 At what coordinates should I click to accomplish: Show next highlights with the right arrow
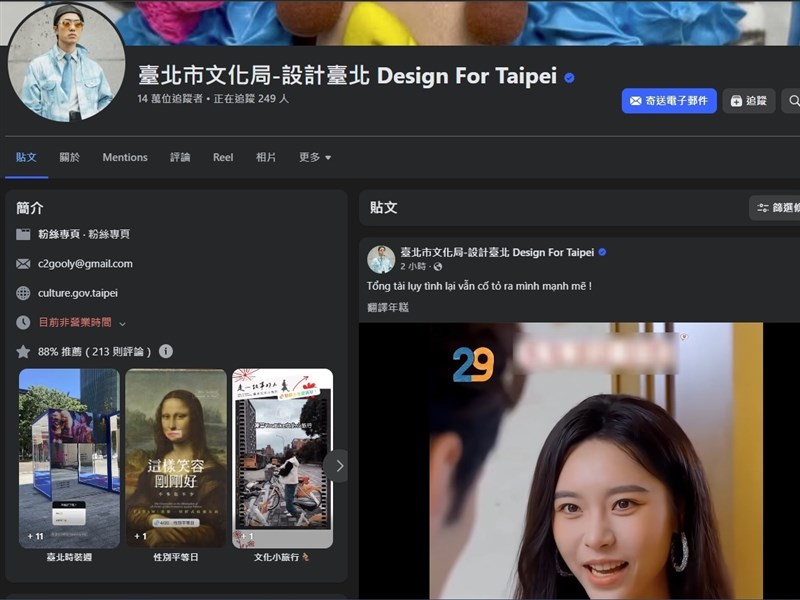click(x=339, y=465)
